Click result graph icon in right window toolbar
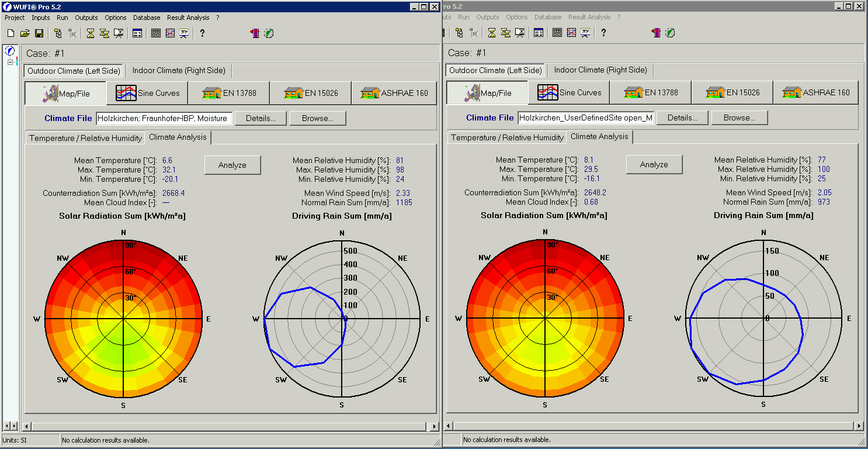The image size is (868, 449). [571, 33]
